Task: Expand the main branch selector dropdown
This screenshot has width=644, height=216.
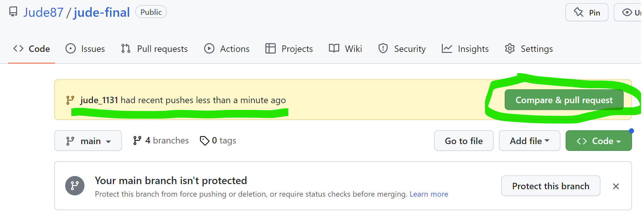Action: [88, 141]
